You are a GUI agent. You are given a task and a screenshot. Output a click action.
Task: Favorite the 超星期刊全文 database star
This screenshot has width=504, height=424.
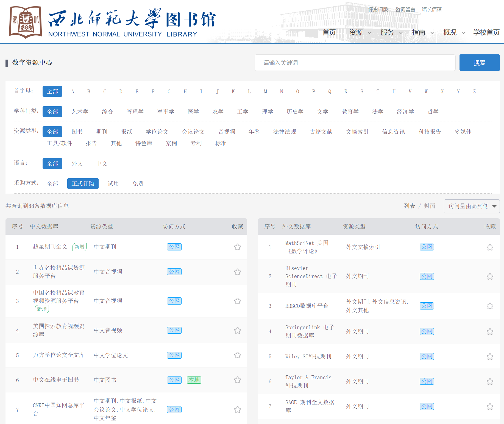(237, 247)
